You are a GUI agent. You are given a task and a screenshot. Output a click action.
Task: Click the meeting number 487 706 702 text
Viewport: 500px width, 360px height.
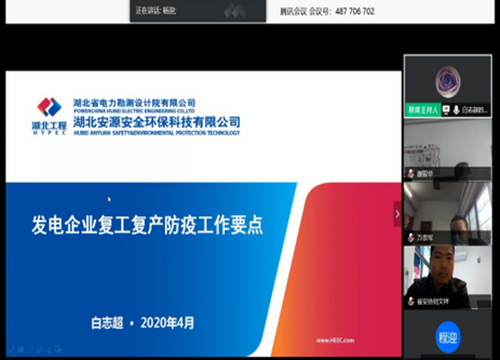point(355,11)
